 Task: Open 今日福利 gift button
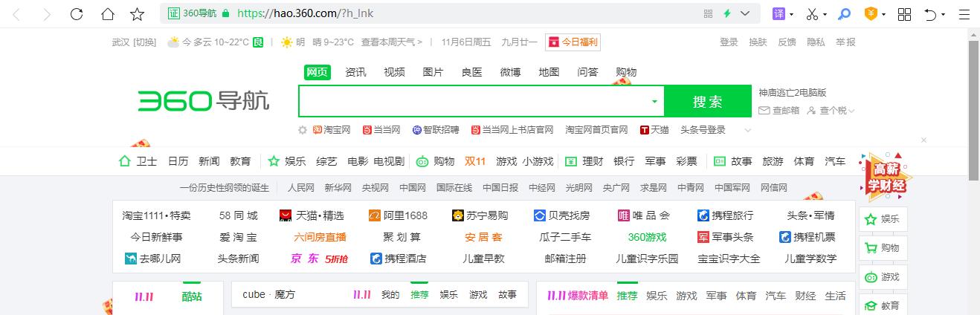click(573, 42)
